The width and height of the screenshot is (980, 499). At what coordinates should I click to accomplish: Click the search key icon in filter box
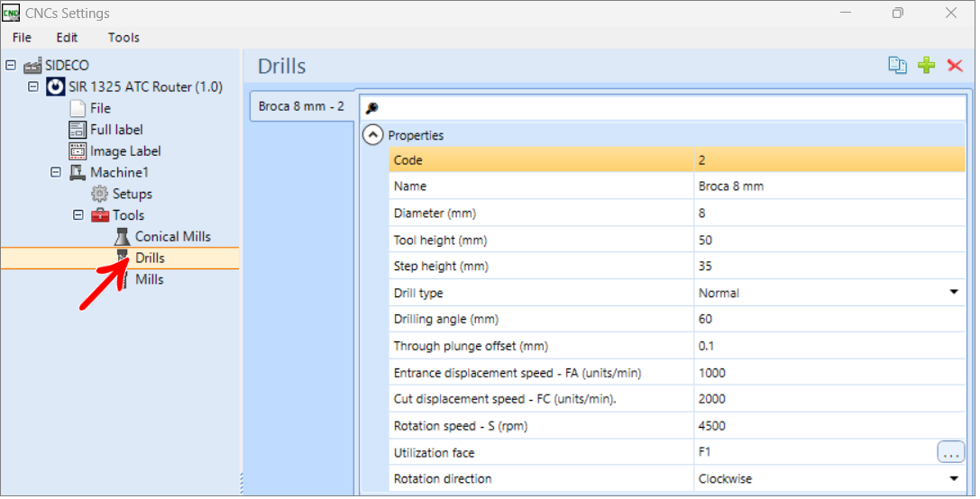pyautogui.click(x=371, y=108)
